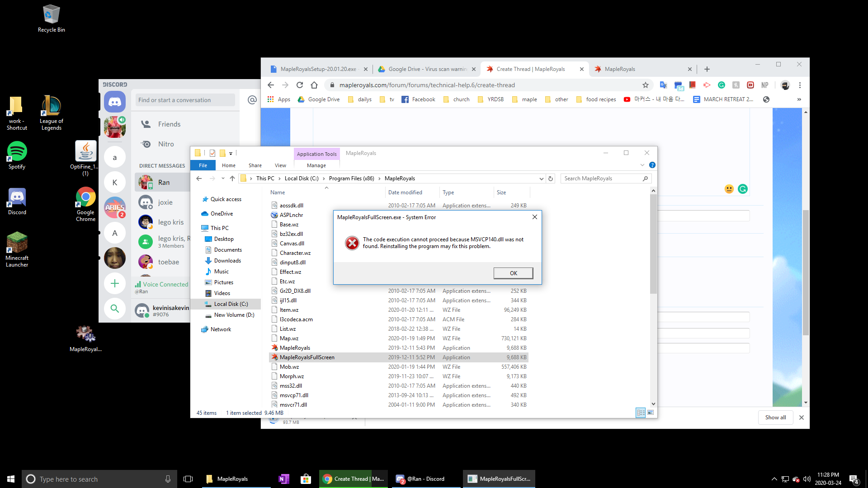868x488 pixels.
Task: Open Chrome three-dot menu
Action: [800, 85]
